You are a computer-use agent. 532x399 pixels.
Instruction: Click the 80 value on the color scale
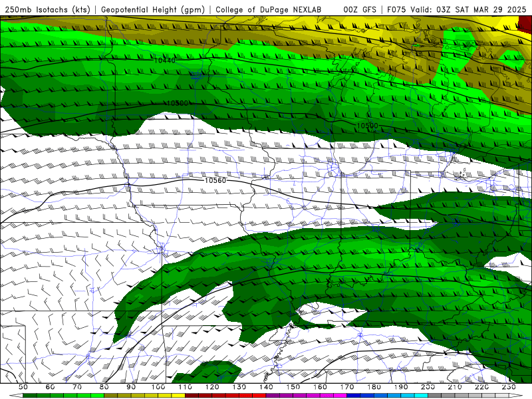[x=104, y=387]
